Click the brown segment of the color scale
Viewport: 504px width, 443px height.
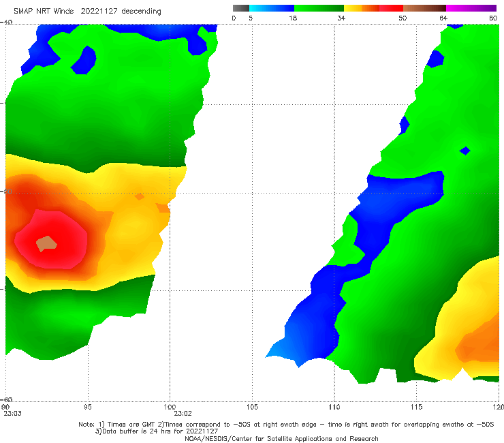(x=424, y=8)
